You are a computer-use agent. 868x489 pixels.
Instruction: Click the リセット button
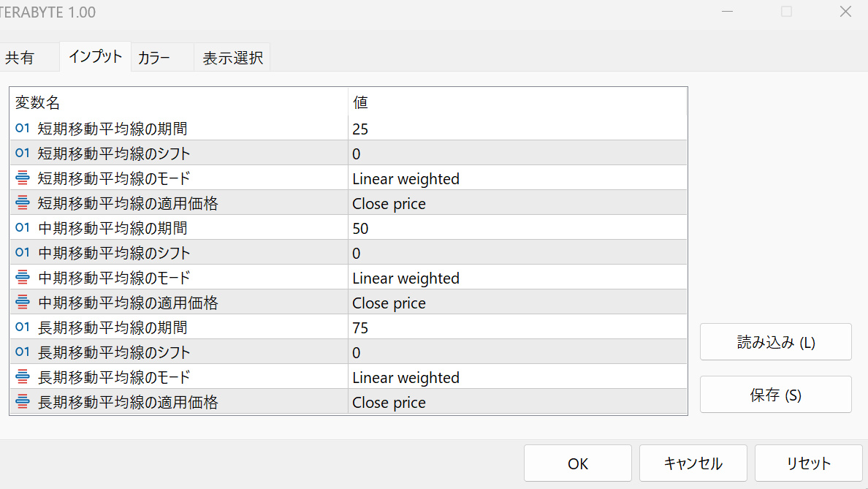[808, 463]
